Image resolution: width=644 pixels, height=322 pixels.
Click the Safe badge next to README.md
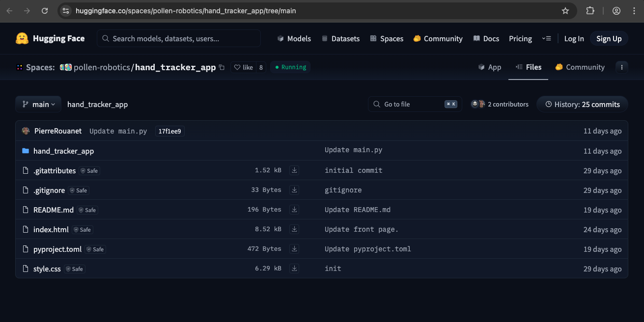coord(87,210)
